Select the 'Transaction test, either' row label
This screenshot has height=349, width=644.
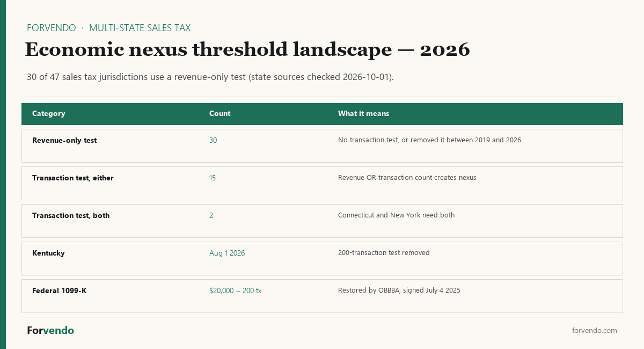coord(73,178)
